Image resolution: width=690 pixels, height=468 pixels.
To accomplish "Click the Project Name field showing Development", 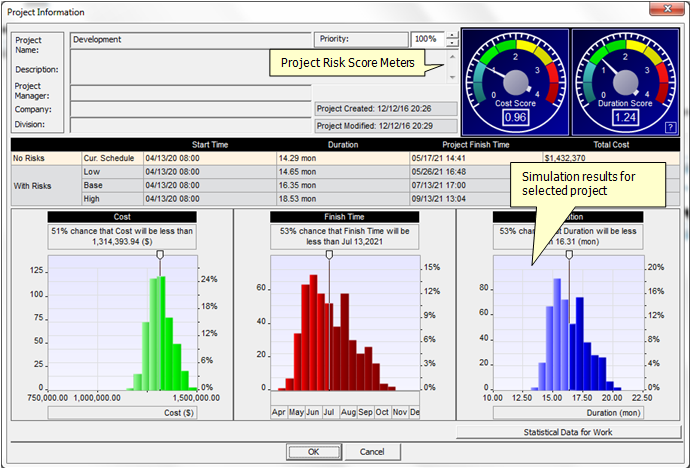I will (x=190, y=40).
